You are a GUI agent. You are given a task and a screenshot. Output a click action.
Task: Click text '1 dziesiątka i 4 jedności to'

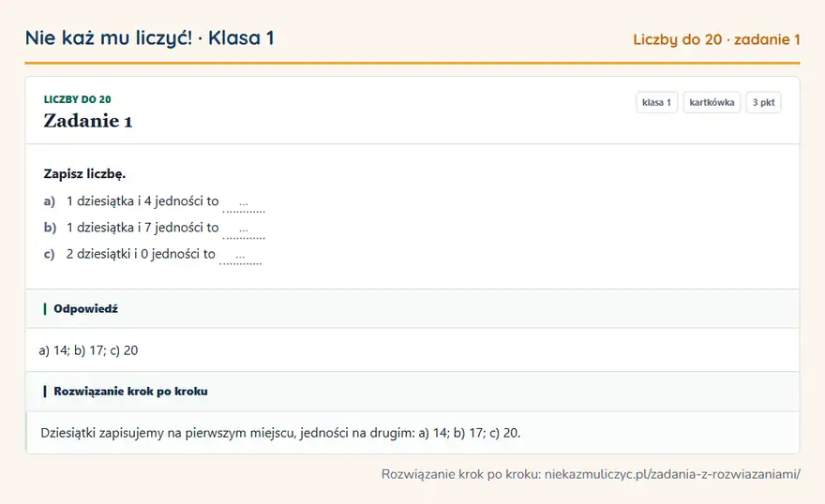tap(142, 201)
